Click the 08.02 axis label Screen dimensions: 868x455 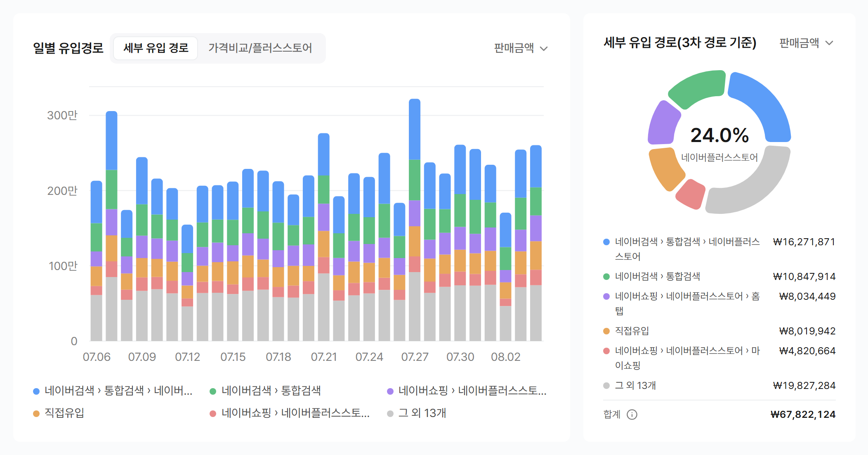[x=505, y=357]
